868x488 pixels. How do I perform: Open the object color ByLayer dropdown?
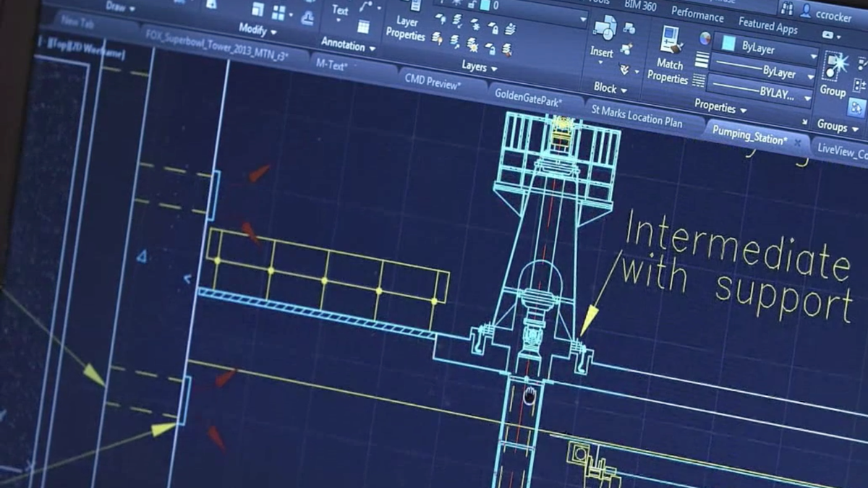click(x=813, y=56)
